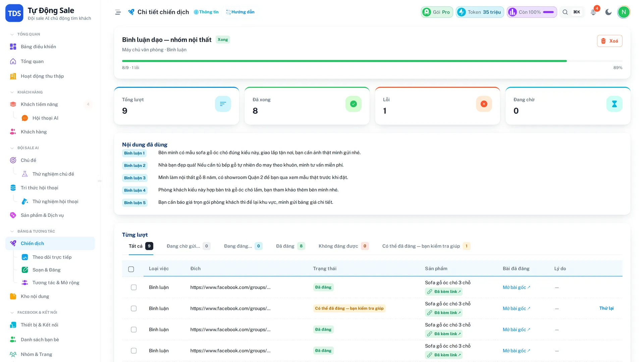644x362 pixels.
Task: Tick the select-all checkbox in table header
Action: point(131,269)
